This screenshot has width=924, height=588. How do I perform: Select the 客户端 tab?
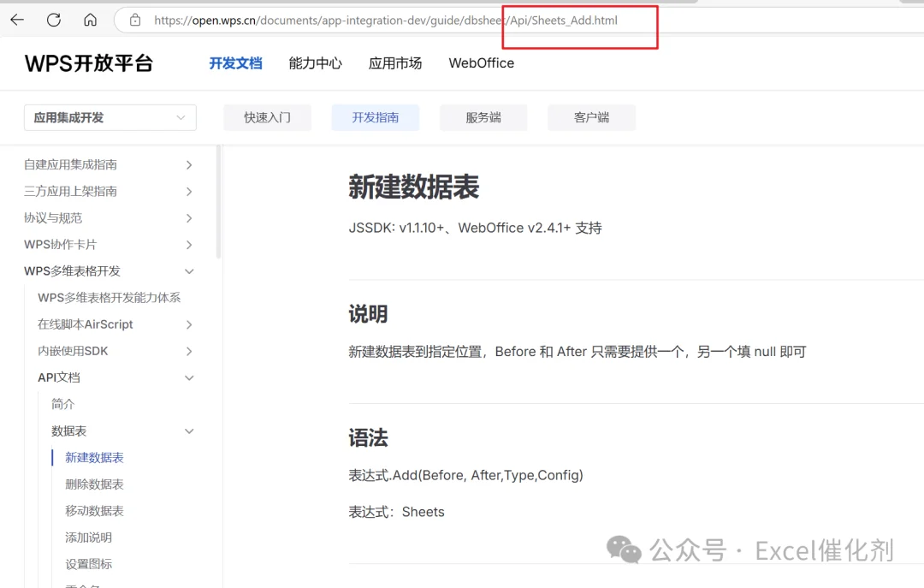tap(592, 117)
